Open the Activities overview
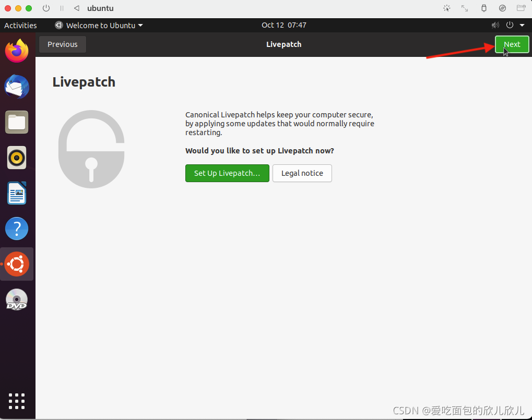 20,26
